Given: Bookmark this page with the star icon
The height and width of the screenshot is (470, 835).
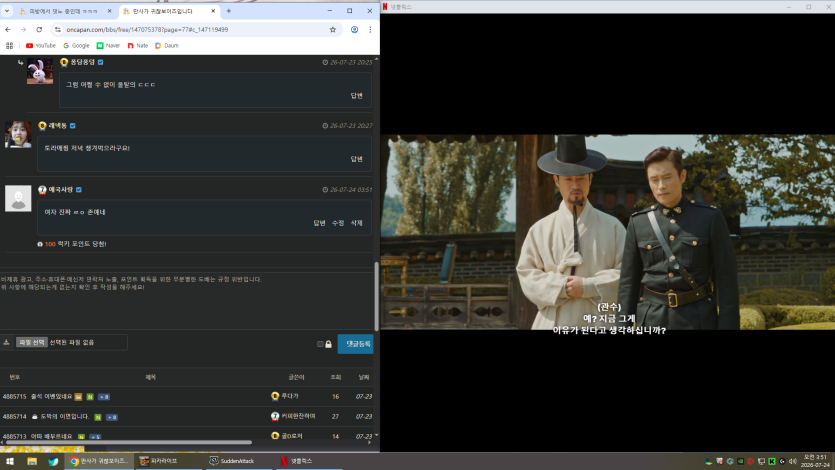Looking at the screenshot, I should tap(333, 30).
